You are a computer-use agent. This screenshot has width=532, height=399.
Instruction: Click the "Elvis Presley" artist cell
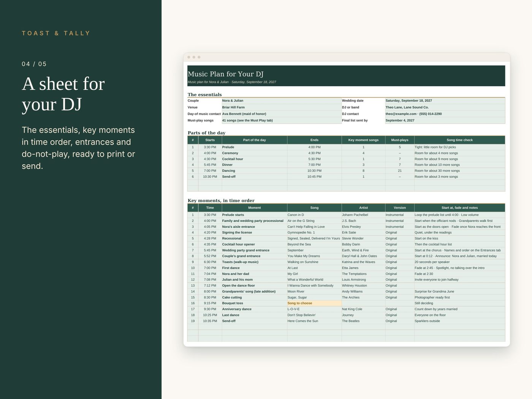tap(363, 227)
